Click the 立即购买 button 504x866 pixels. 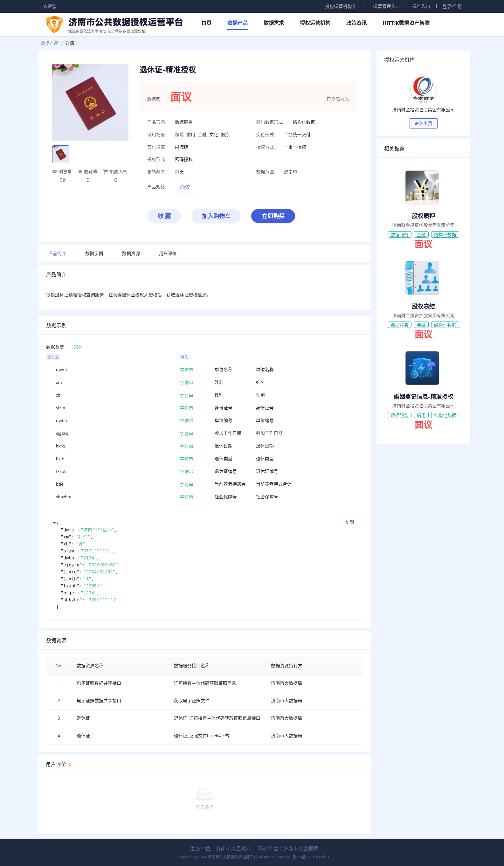pyautogui.click(x=273, y=216)
